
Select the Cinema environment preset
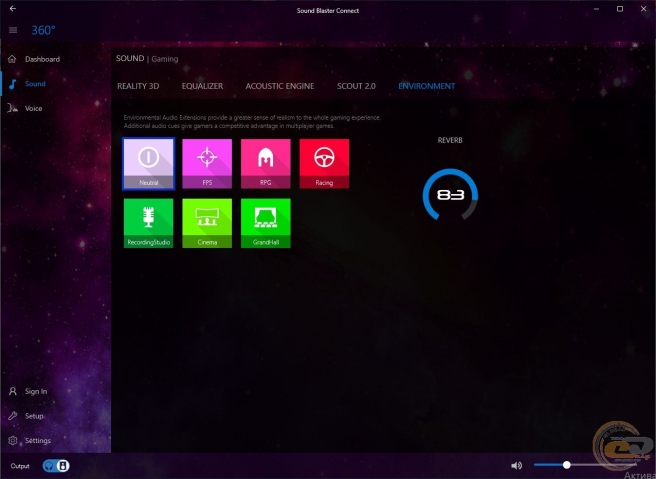click(x=207, y=223)
